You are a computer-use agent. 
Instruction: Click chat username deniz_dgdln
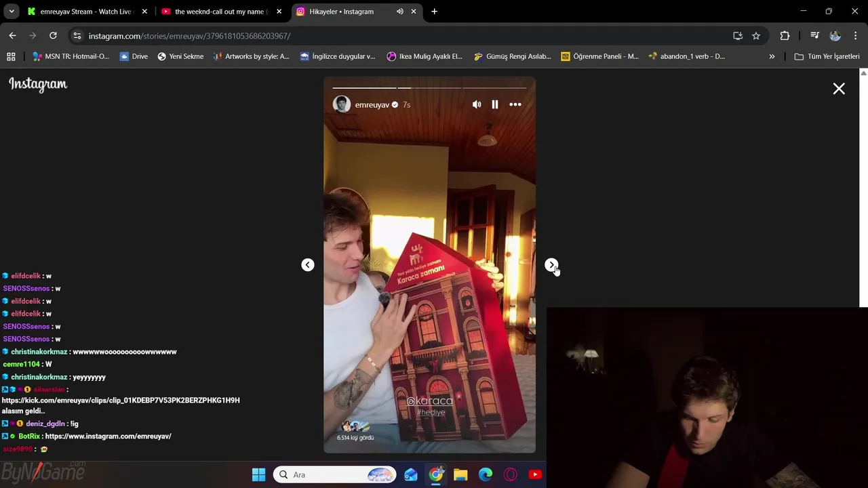tap(45, 424)
